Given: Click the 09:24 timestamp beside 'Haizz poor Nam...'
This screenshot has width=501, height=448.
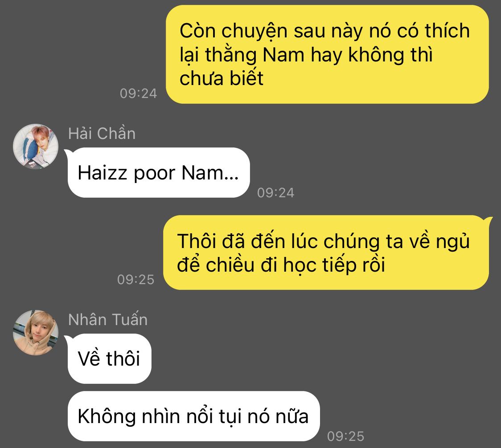Looking at the screenshot, I should [x=275, y=192].
